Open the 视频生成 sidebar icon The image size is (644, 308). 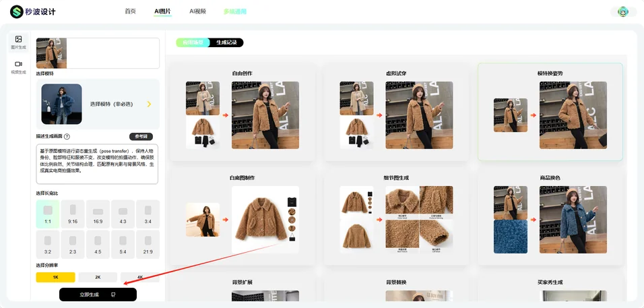(x=18, y=67)
